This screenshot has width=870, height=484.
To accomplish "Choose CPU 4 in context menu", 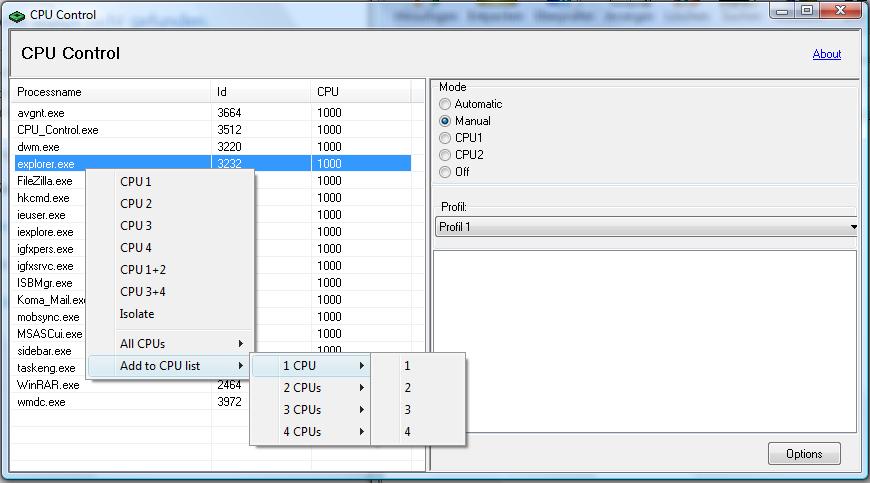I will (169, 248).
